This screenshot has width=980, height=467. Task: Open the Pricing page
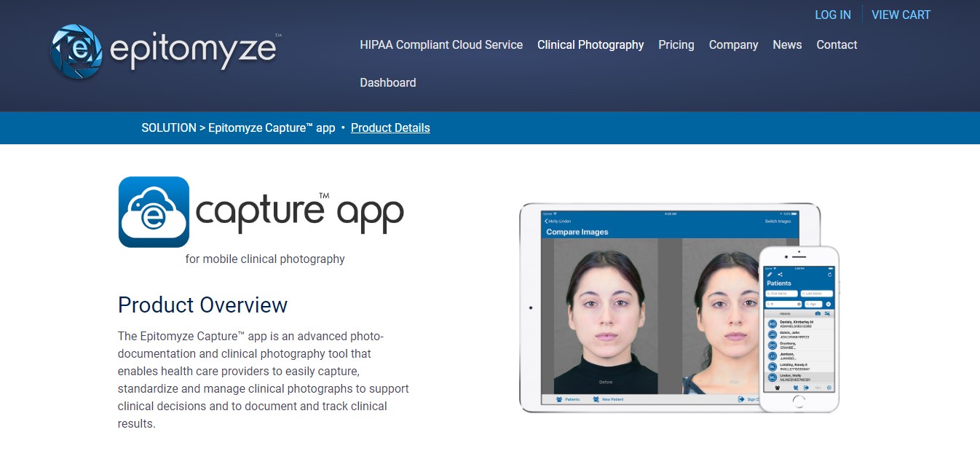click(x=676, y=44)
